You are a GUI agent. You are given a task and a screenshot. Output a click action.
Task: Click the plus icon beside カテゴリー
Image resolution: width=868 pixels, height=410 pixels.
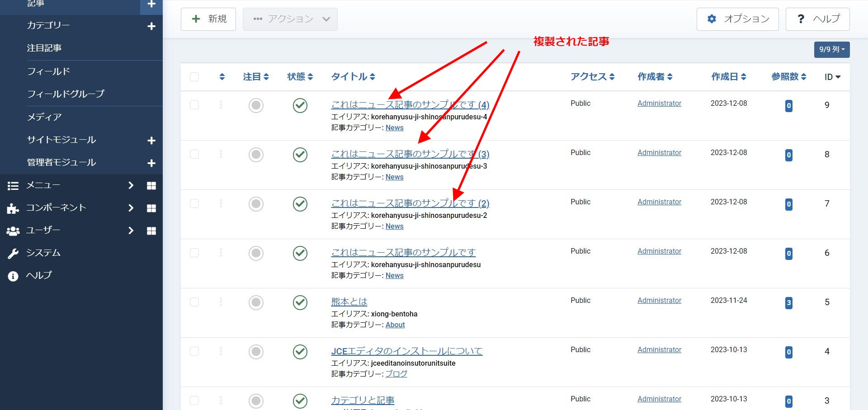[151, 26]
